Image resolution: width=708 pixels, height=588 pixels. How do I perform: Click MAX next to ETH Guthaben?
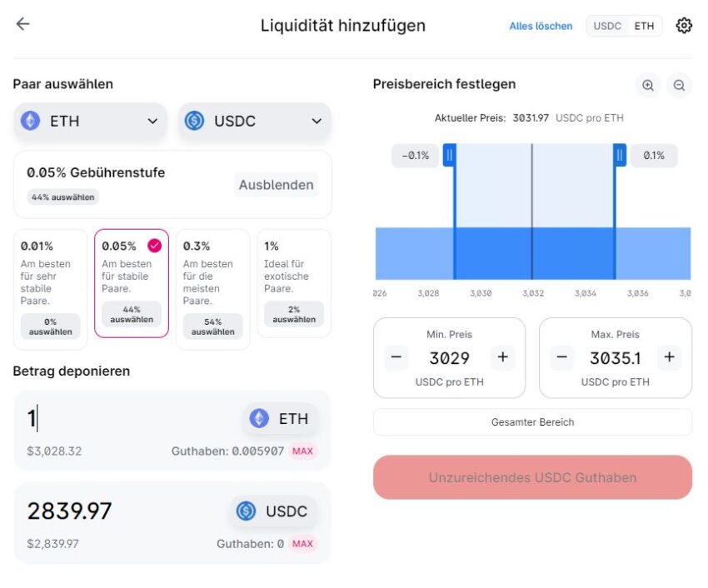(302, 451)
